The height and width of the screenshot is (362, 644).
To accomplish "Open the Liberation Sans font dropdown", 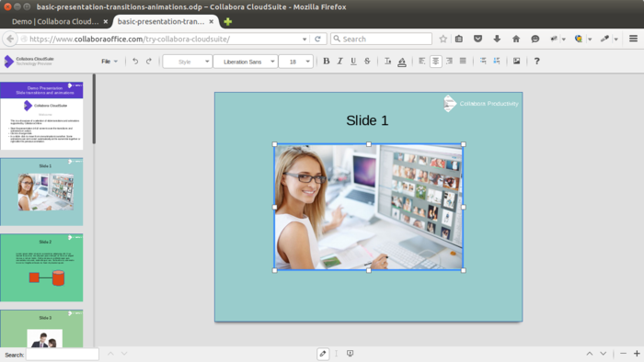I will (246, 62).
